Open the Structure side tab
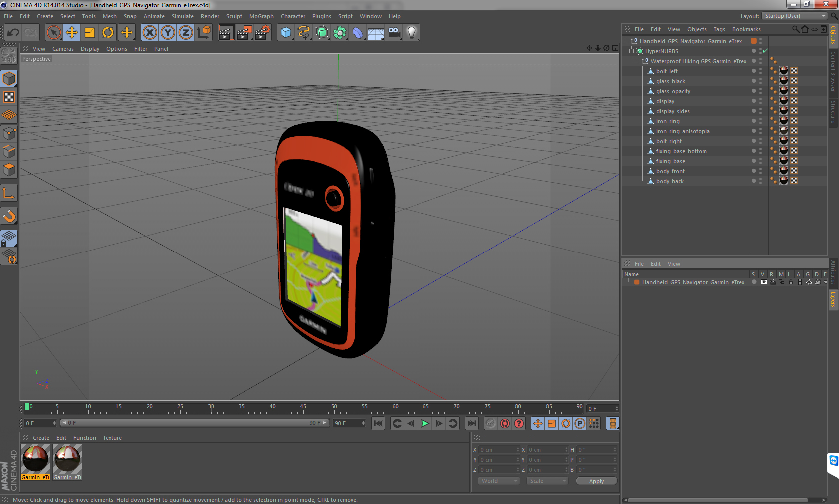This screenshot has height=504, width=839. (833, 112)
